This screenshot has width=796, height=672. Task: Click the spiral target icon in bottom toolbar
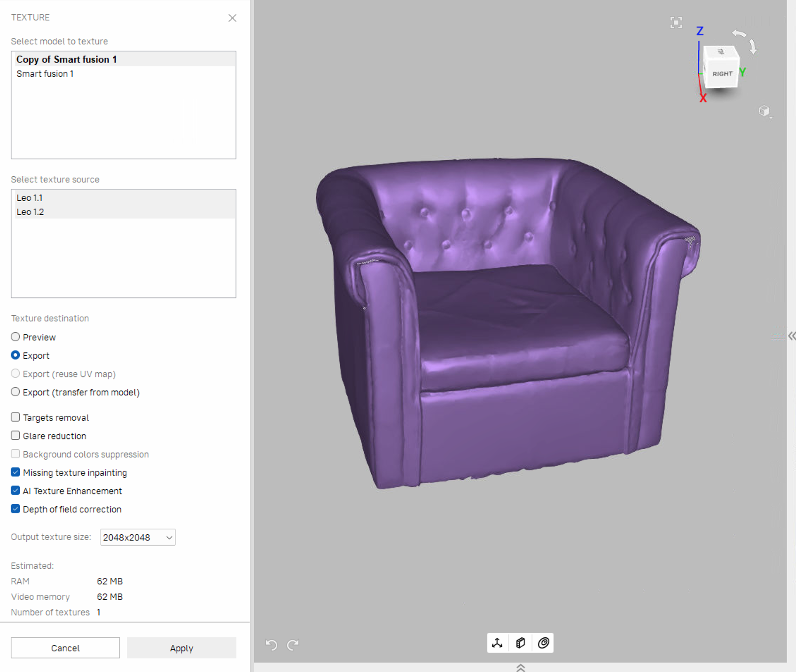coord(543,643)
